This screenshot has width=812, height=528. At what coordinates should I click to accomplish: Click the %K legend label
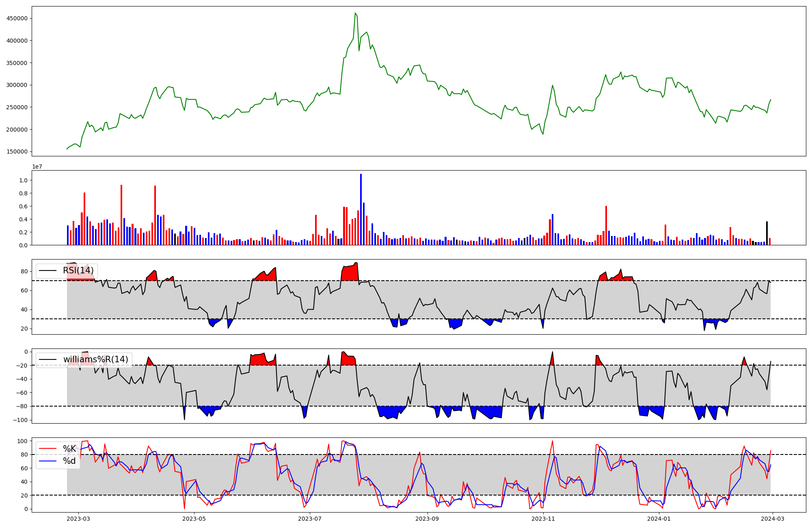[x=69, y=449]
